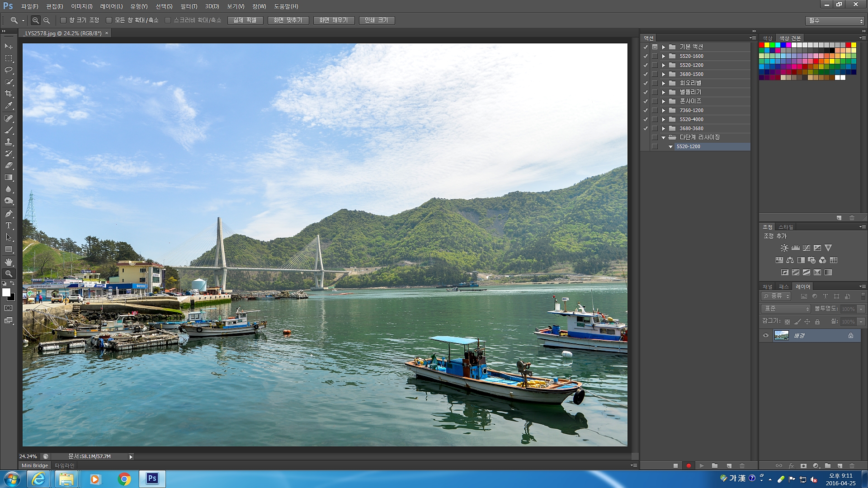Select the Horizontal Type tool

tap(9, 225)
